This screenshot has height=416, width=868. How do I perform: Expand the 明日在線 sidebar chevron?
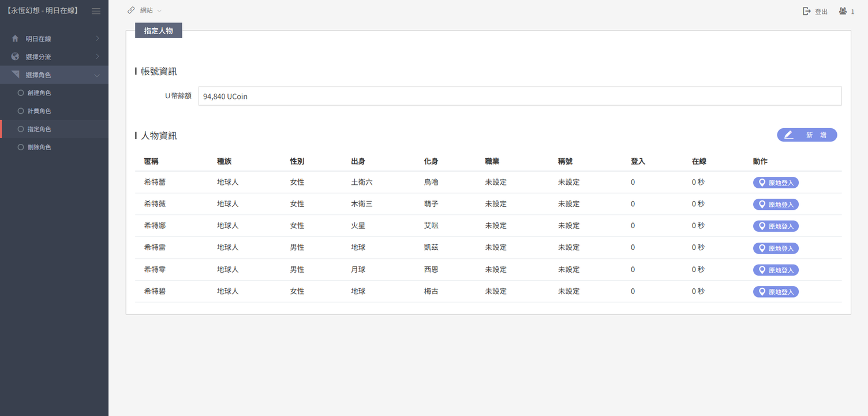tap(97, 39)
